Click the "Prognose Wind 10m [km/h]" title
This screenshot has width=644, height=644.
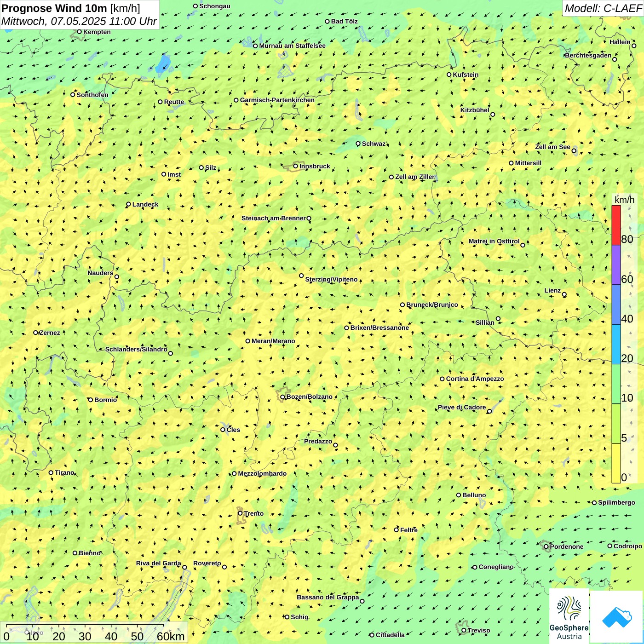click(71, 8)
